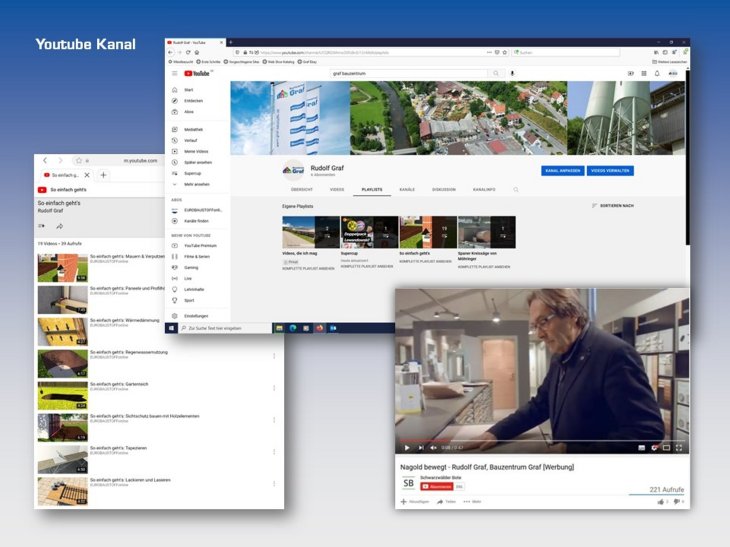Click the Videos verwalten button

610,170
